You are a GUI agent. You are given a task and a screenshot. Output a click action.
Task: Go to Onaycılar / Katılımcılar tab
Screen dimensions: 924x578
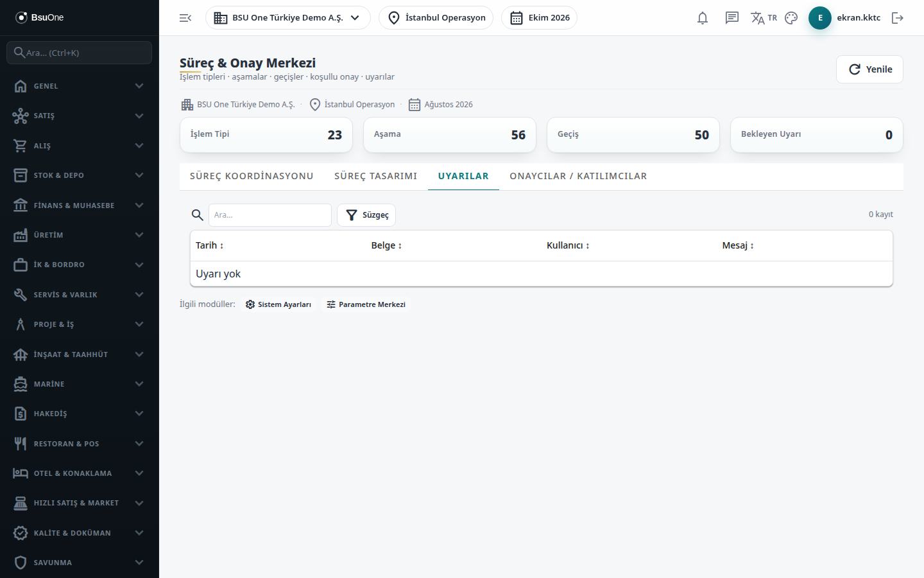click(x=578, y=176)
